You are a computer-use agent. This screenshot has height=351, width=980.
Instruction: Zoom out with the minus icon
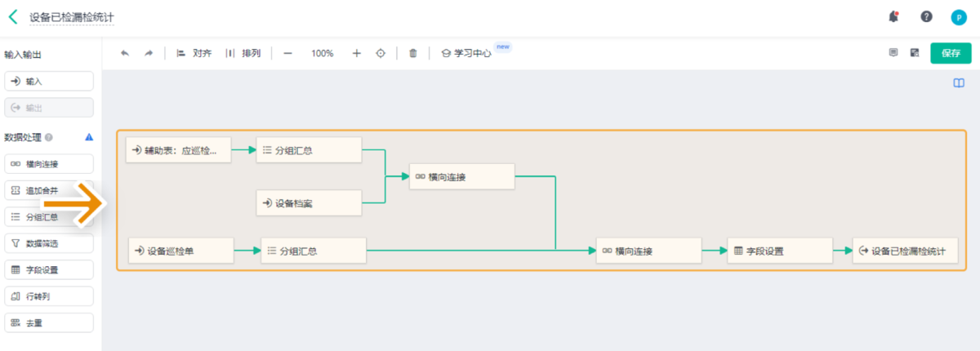point(287,53)
